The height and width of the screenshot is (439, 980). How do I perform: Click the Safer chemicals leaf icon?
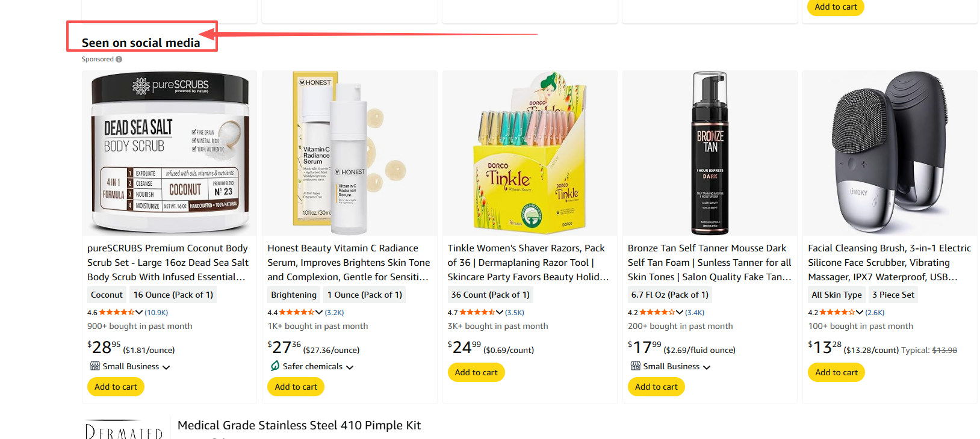[275, 366]
